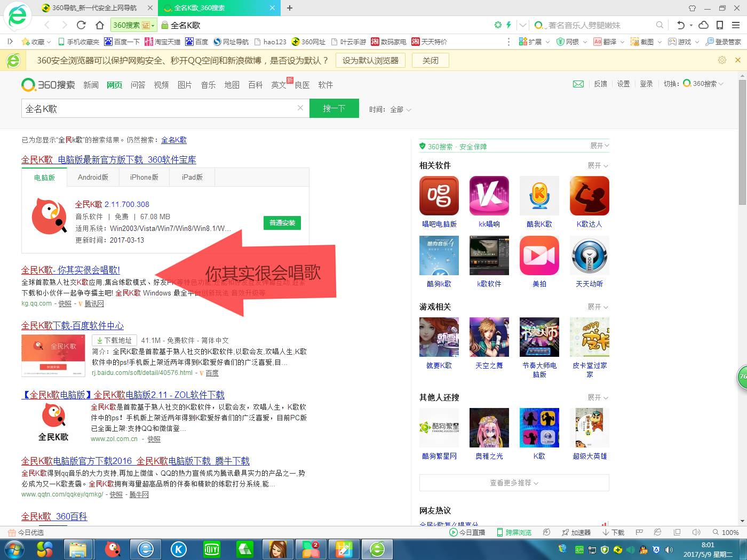Image resolution: width=747 pixels, height=560 pixels.
Task: Open 扩展 extensions toolbar item
Action: pyautogui.click(x=534, y=42)
